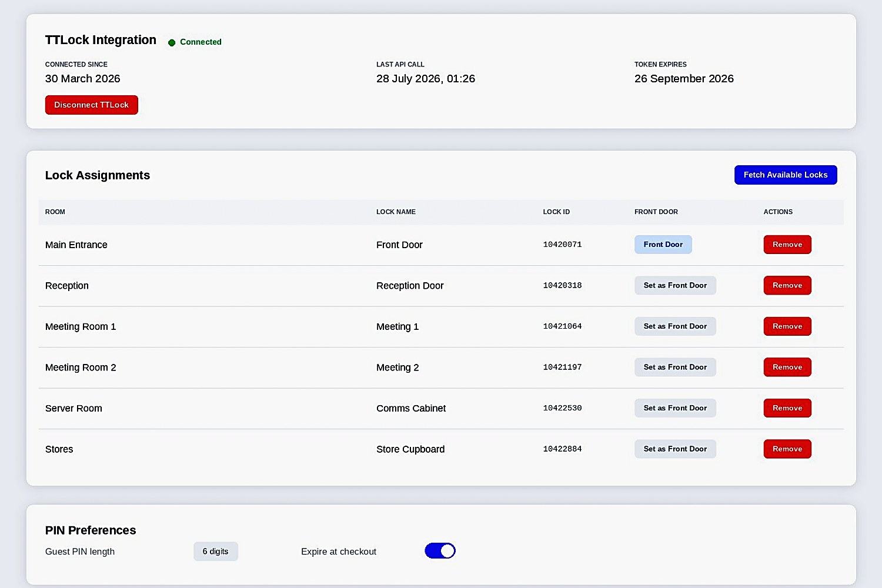The image size is (882, 588).
Task: Click the CONNECTED SINCE label
Action: [76, 64]
